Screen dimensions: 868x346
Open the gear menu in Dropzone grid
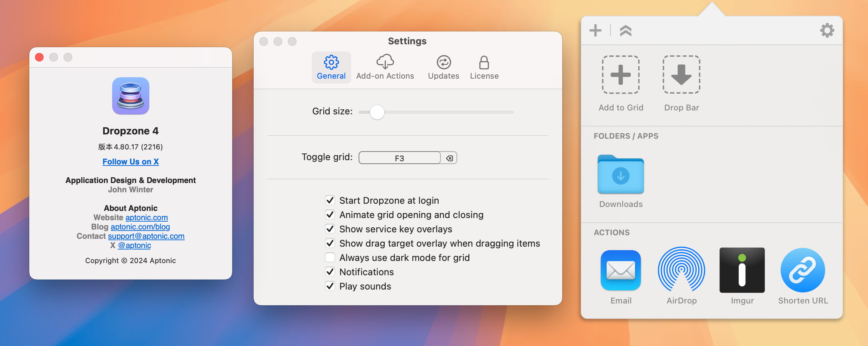pyautogui.click(x=827, y=30)
